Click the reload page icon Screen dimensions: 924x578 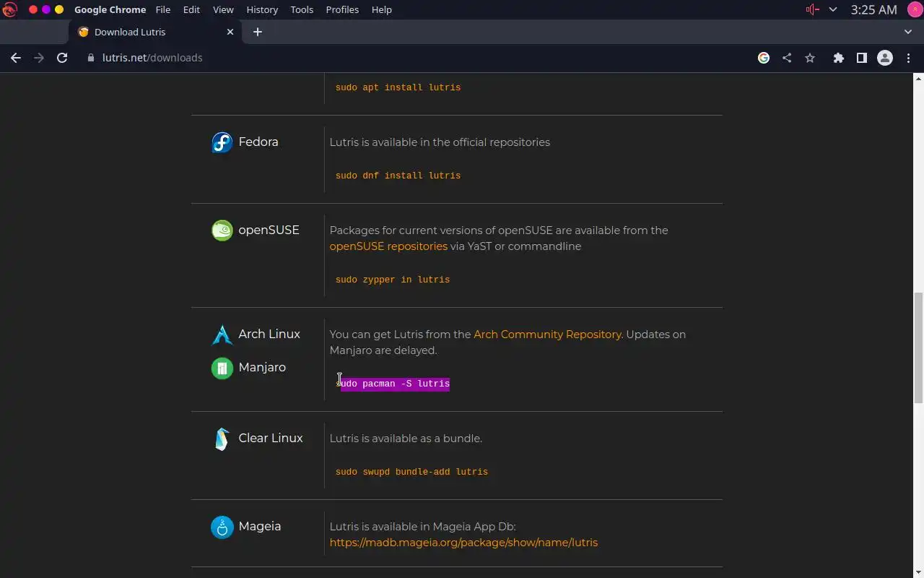(x=62, y=58)
